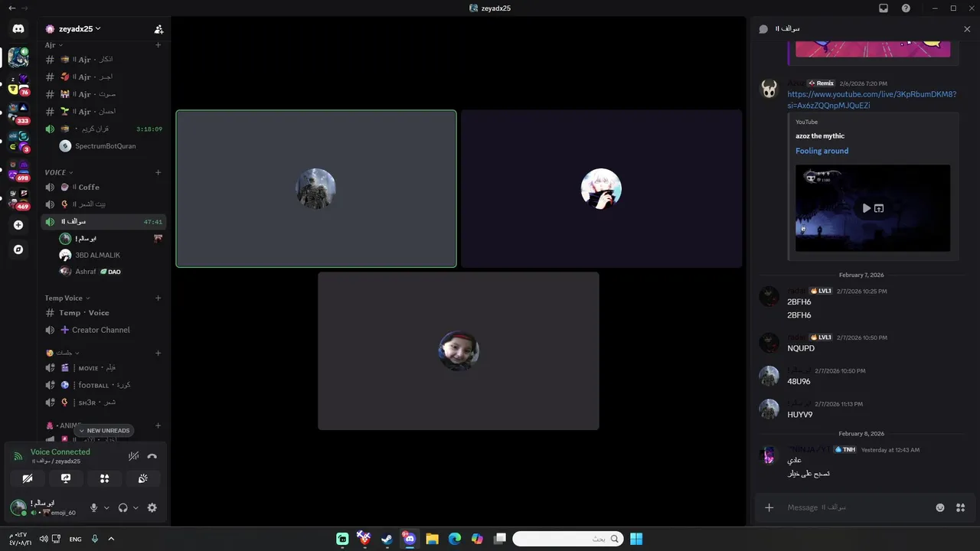The height and width of the screenshot is (551, 980).
Task: Open server folder with 76 badge
Action: 18,84
